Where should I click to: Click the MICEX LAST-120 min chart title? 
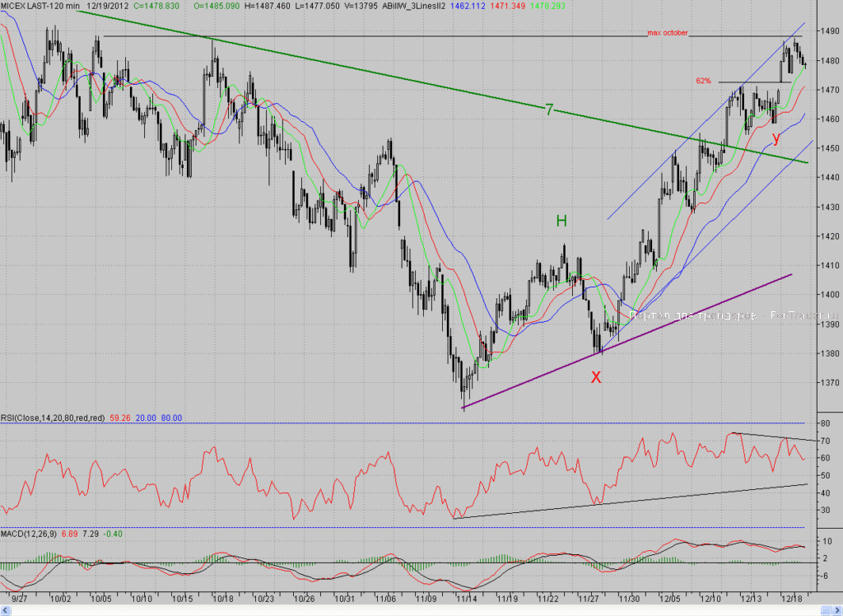pos(40,6)
